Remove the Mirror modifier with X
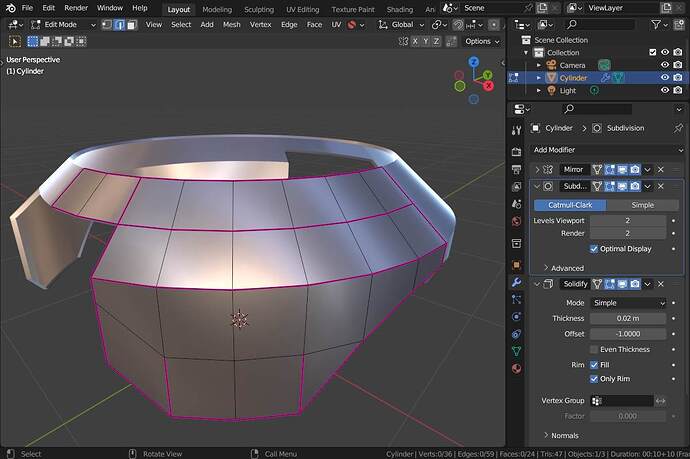Viewport: 690px width, 459px height. pos(661,169)
